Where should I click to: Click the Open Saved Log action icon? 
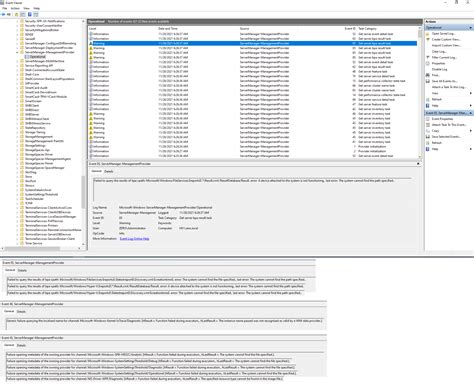coord(428,34)
